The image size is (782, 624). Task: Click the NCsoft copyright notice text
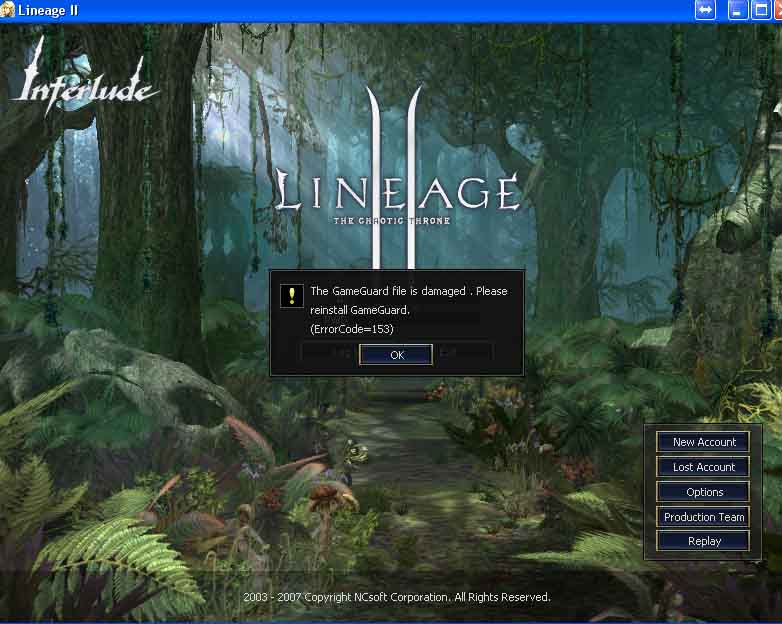point(396,597)
